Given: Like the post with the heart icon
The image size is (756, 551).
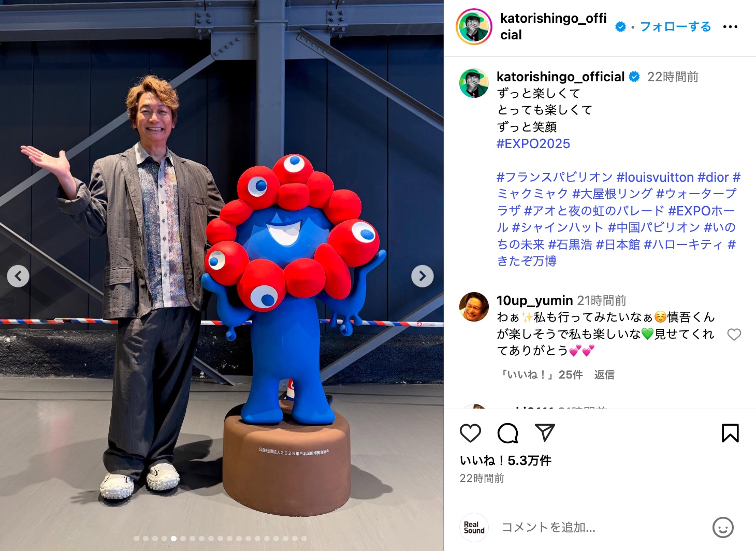Looking at the screenshot, I should pyautogui.click(x=470, y=433).
